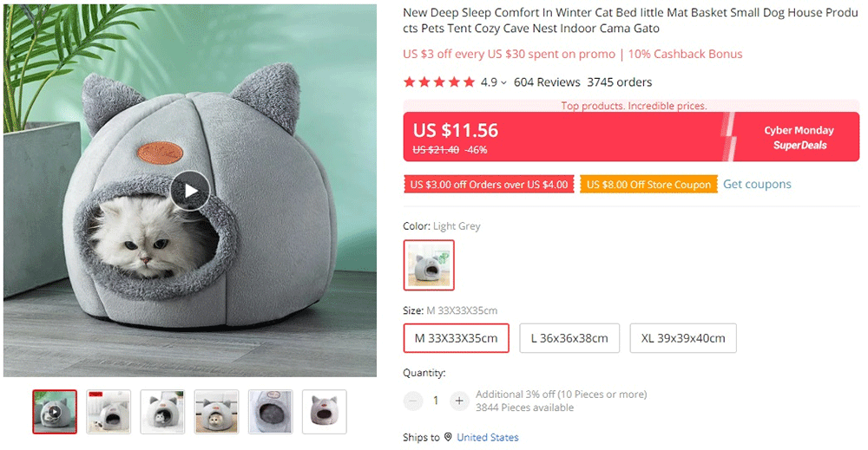868x450 pixels.
Task: Play the product video on main image
Action: point(189,191)
